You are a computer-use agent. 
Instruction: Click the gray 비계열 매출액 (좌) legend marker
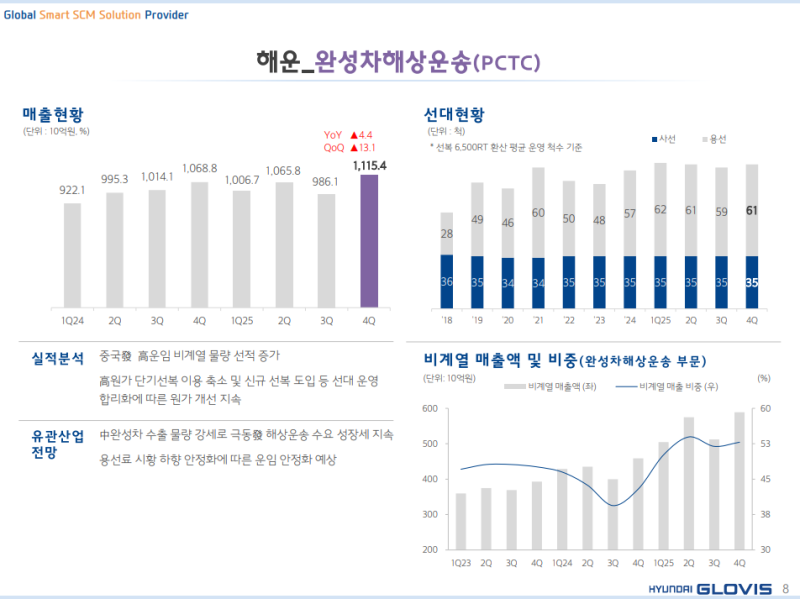pyautogui.click(x=515, y=386)
